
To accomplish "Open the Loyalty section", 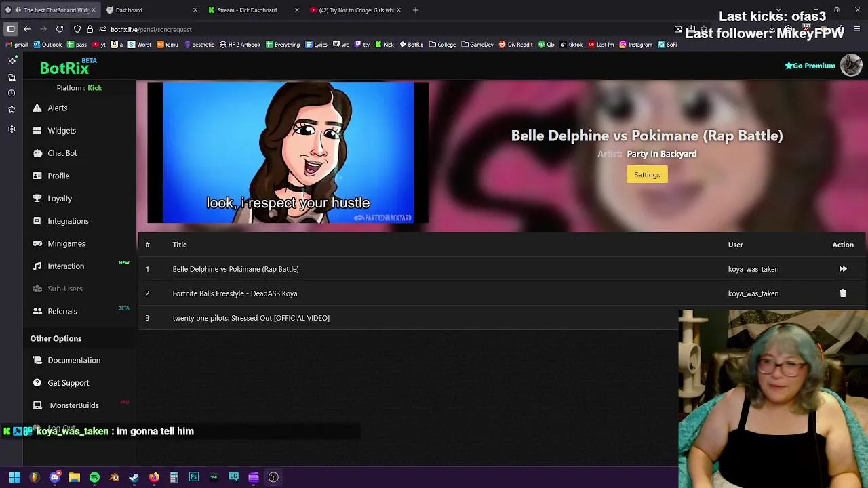I will (59, 198).
